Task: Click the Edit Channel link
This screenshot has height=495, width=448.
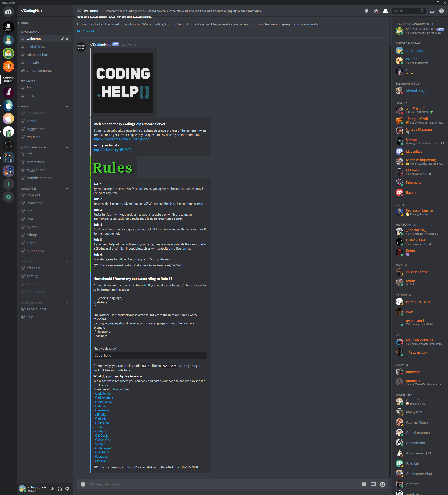Action: (85, 32)
